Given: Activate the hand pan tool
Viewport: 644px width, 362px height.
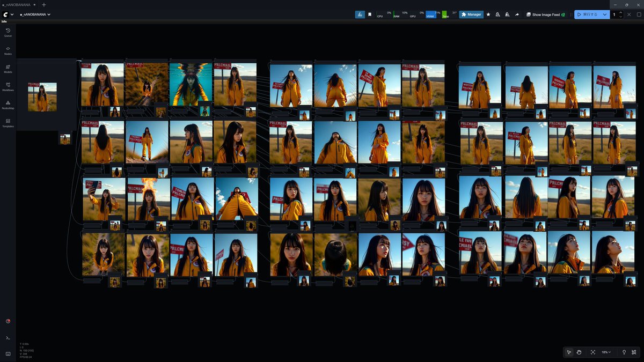Looking at the screenshot, I should click(x=579, y=352).
